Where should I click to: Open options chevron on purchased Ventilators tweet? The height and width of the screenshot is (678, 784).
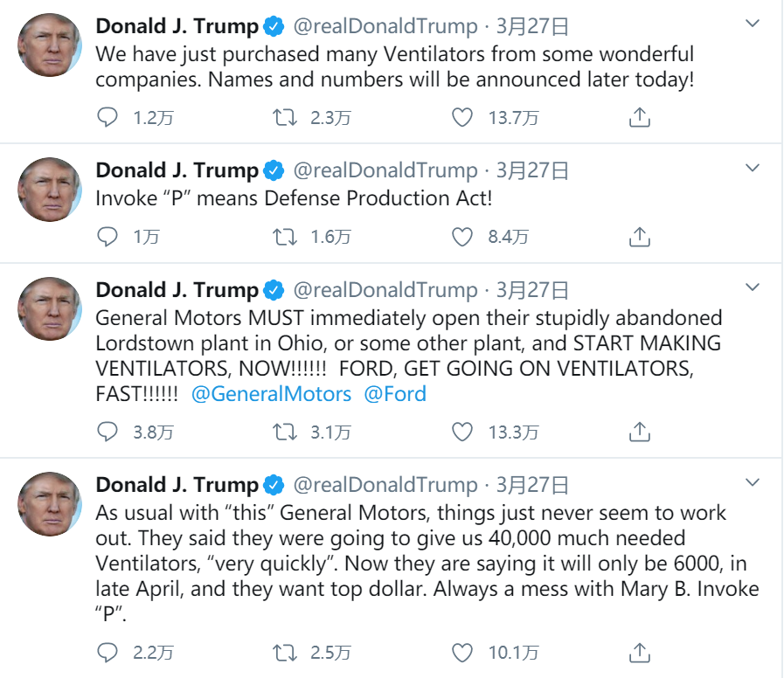pyautogui.click(x=753, y=24)
